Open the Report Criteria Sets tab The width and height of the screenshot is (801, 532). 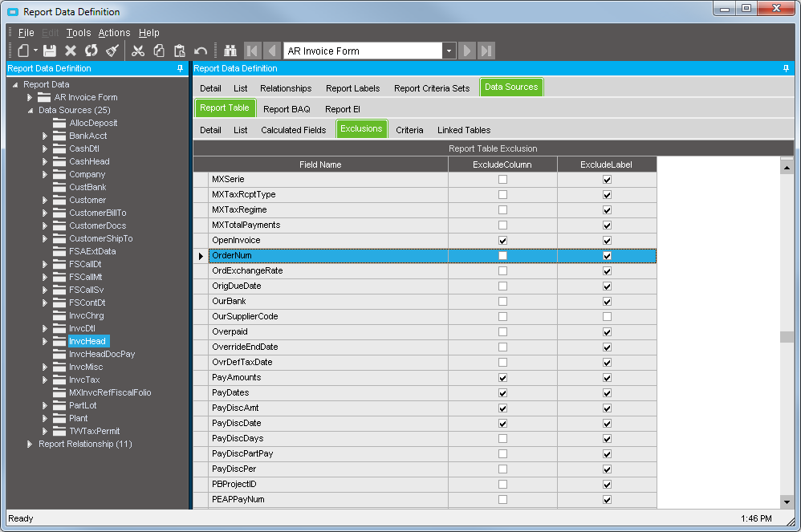[432, 88]
